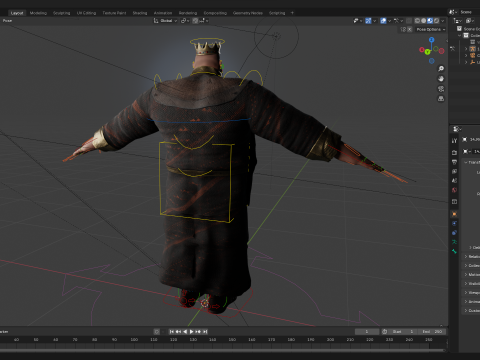Jump to timeline end button
The width and height of the screenshot is (480, 360).
tap(205, 332)
